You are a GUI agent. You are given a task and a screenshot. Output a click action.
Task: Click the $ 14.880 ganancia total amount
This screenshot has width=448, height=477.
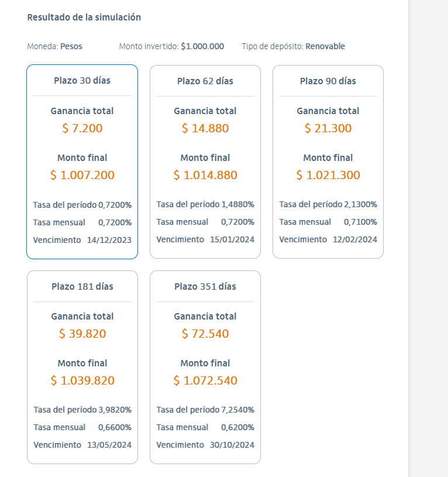[x=205, y=128]
